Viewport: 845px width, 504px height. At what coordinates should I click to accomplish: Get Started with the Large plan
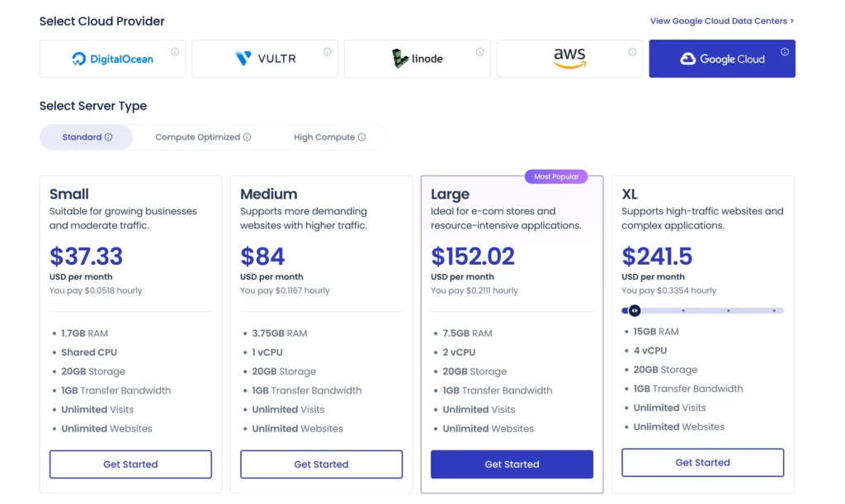[x=512, y=464]
